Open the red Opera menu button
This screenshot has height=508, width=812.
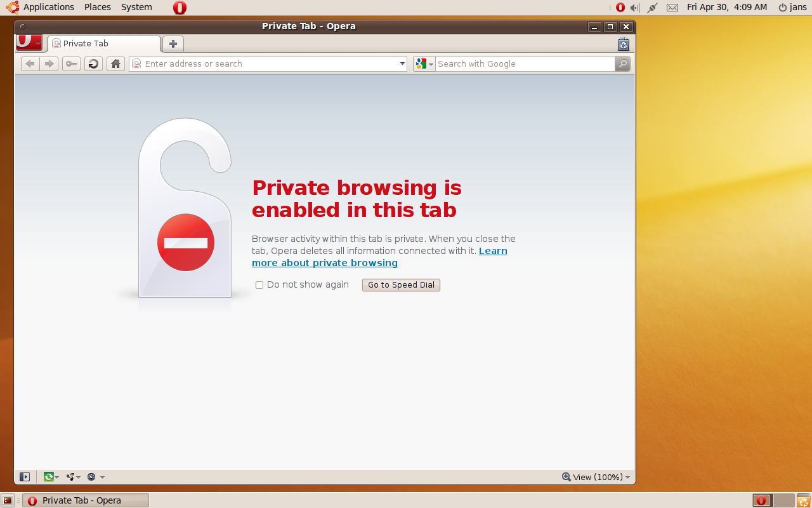click(x=29, y=42)
